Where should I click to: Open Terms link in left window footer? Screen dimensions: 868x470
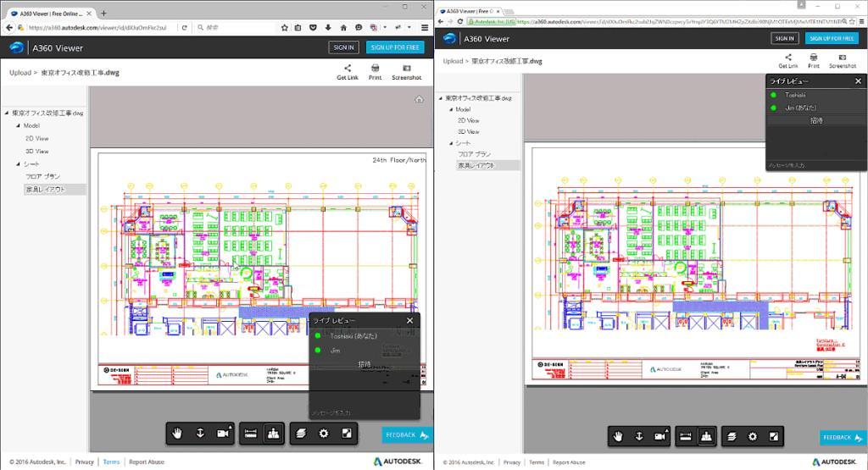(111, 462)
